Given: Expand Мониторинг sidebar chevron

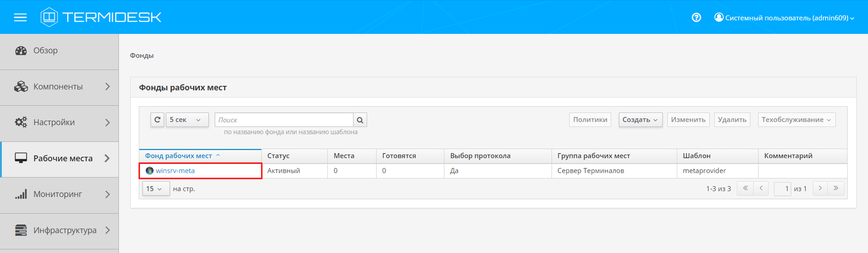Looking at the screenshot, I should point(108,194).
